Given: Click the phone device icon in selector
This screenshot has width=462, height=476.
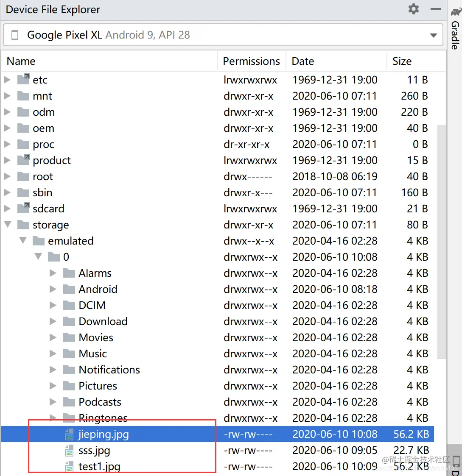Looking at the screenshot, I should (x=14, y=35).
